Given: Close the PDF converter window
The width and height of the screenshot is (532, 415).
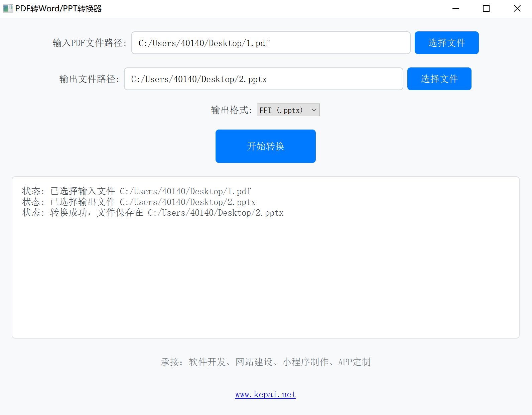Looking at the screenshot, I should [517, 9].
